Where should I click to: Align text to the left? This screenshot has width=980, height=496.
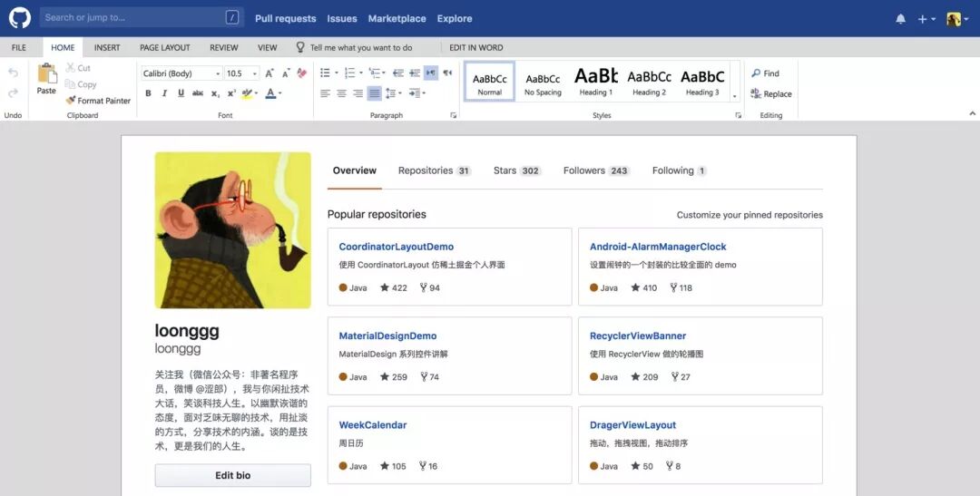coord(325,93)
